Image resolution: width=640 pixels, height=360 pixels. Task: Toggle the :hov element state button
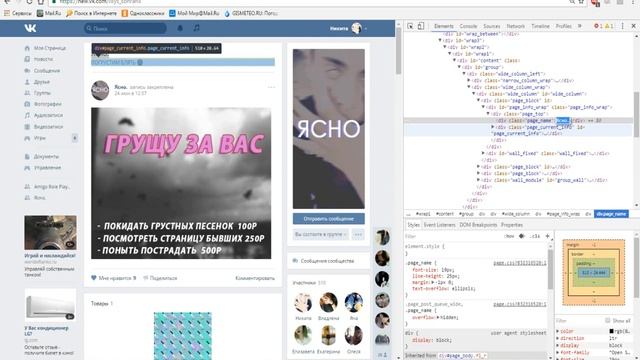[509, 236]
